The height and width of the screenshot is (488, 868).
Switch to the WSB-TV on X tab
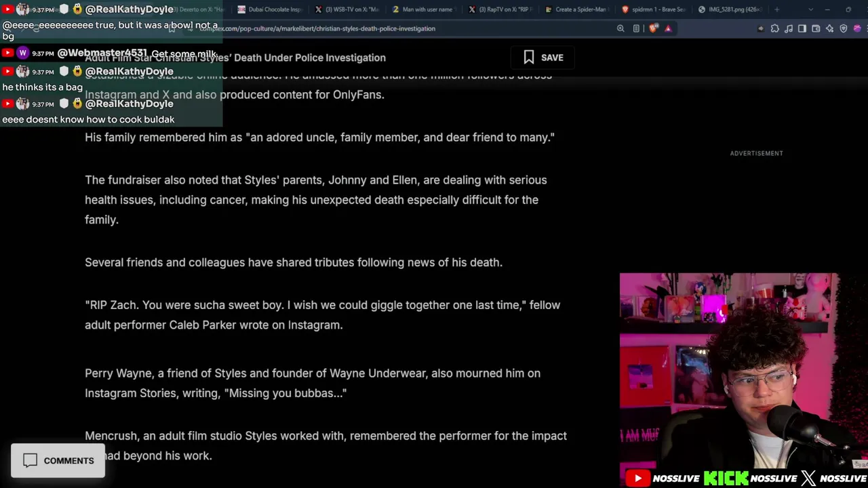(347, 9)
